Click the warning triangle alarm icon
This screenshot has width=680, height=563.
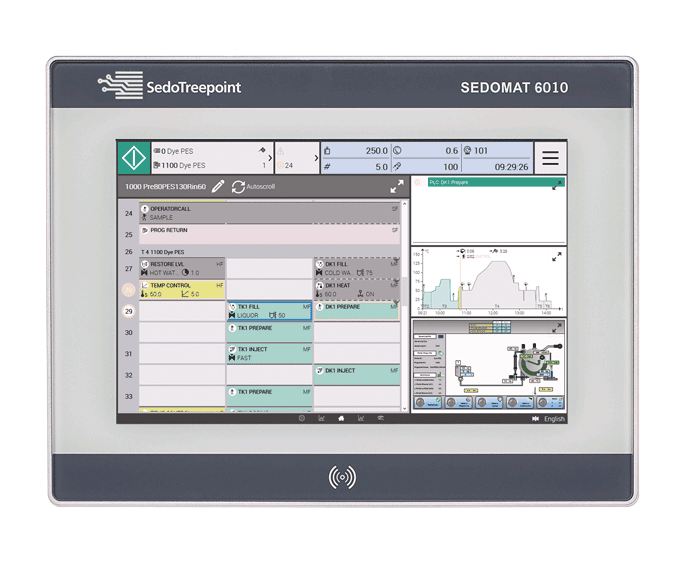[281, 151]
